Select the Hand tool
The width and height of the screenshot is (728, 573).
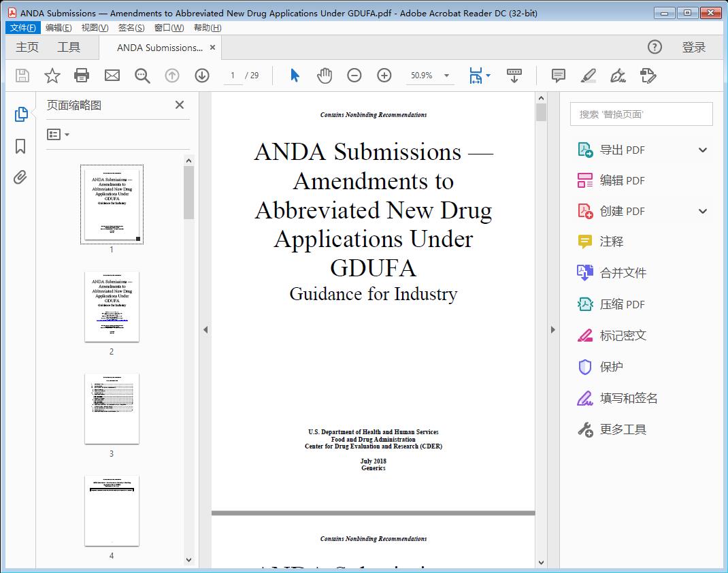click(x=325, y=76)
